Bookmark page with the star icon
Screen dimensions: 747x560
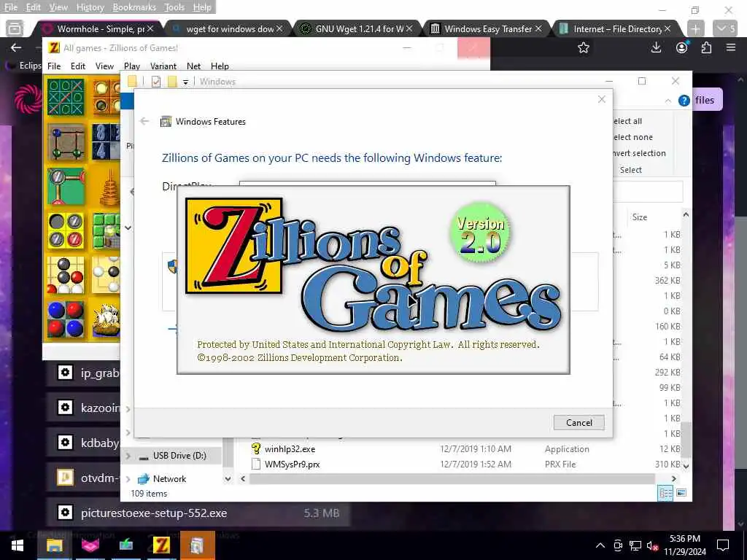tap(584, 47)
